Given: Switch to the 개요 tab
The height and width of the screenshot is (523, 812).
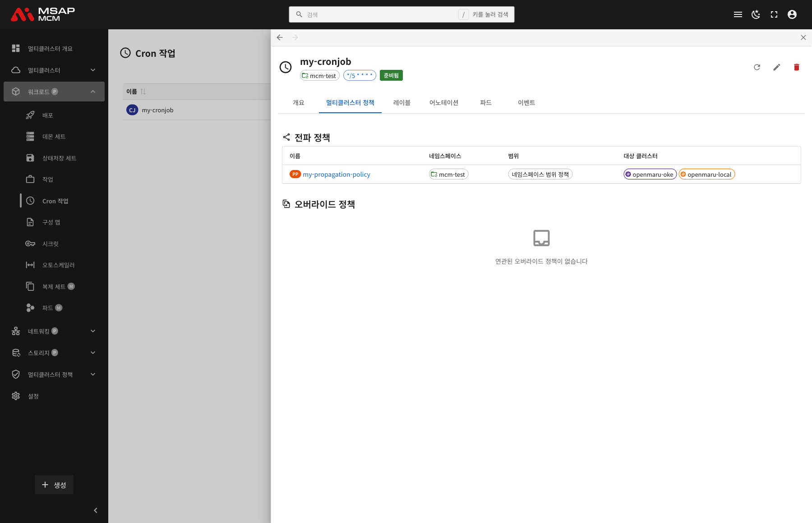Looking at the screenshot, I should (299, 103).
